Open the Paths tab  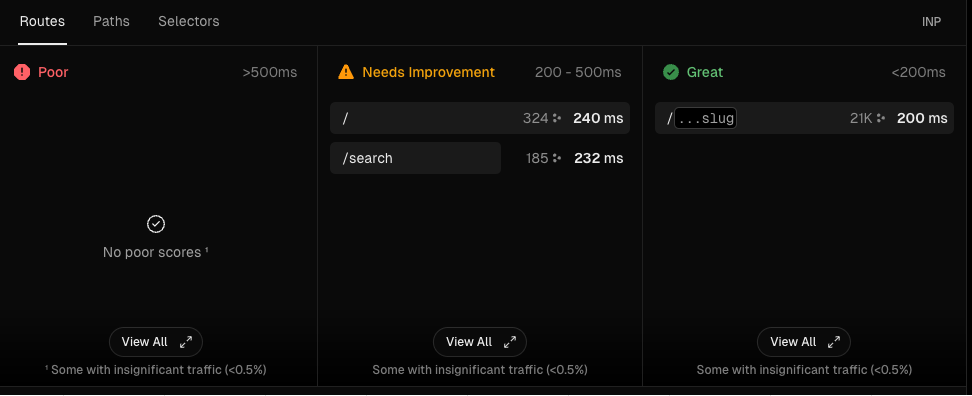pos(112,22)
